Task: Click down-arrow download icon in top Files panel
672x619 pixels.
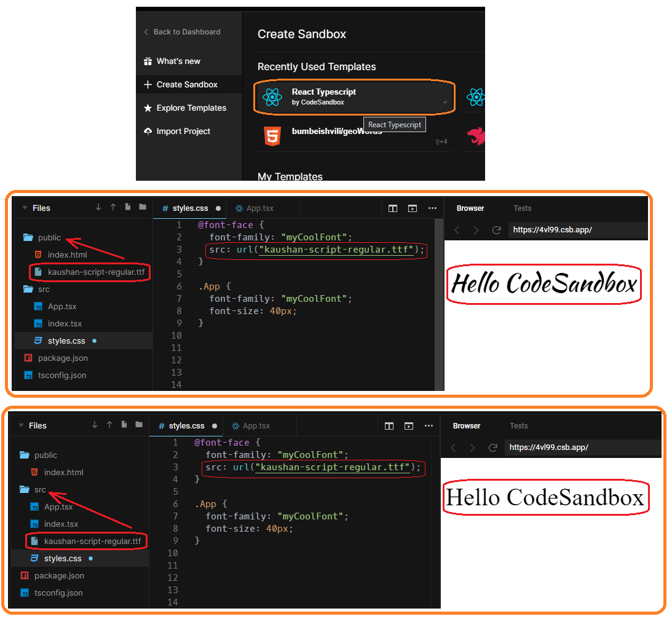Action: (98, 207)
